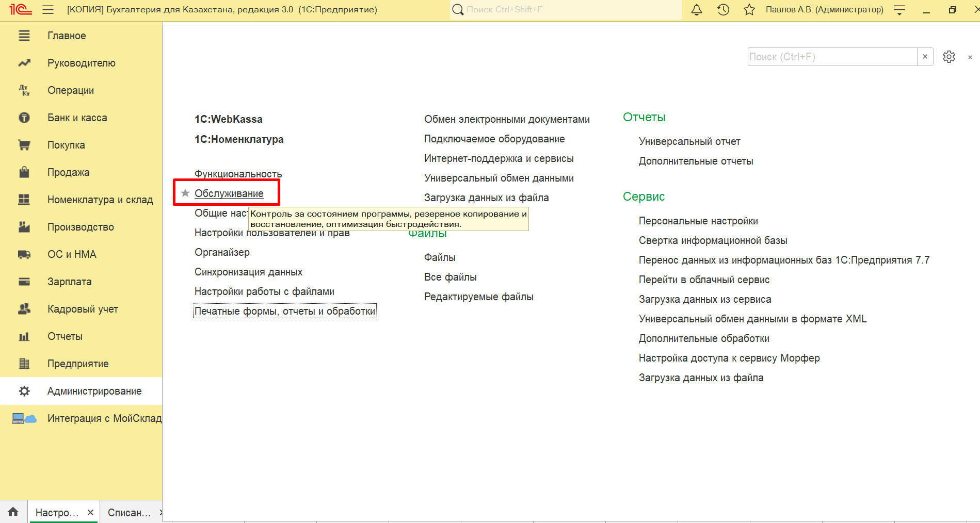
Task: Click the Отчеты bar chart icon
Action: pyautogui.click(x=24, y=336)
